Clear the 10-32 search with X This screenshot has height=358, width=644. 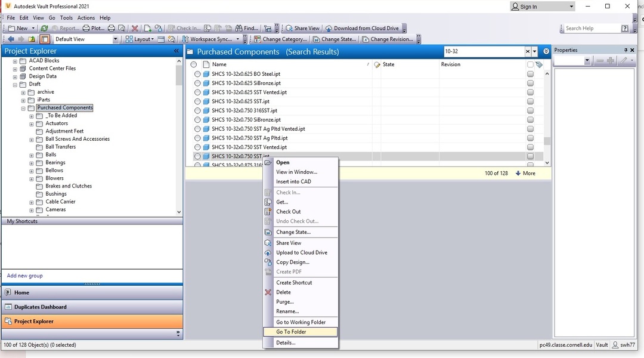pos(528,51)
